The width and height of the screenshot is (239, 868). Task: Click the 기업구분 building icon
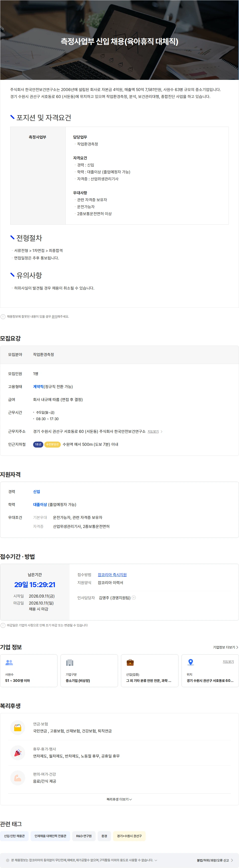[69, 662]
